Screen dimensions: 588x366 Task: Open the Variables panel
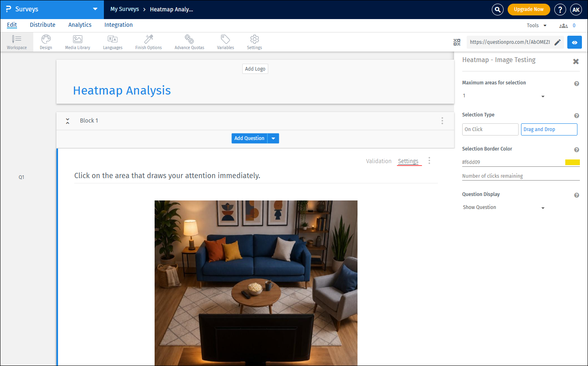225,42
